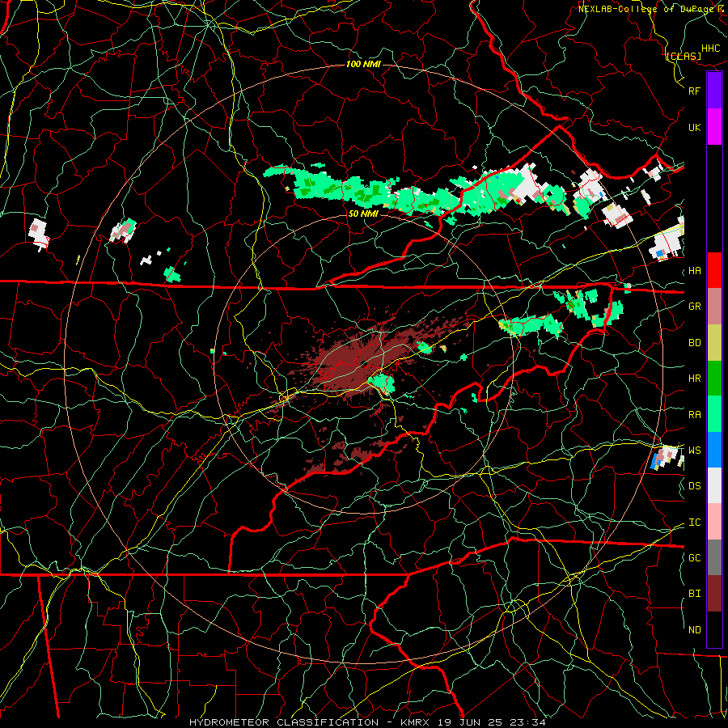Click the HHC product code text
Screen dimensions: 728x728
(711, 49)
